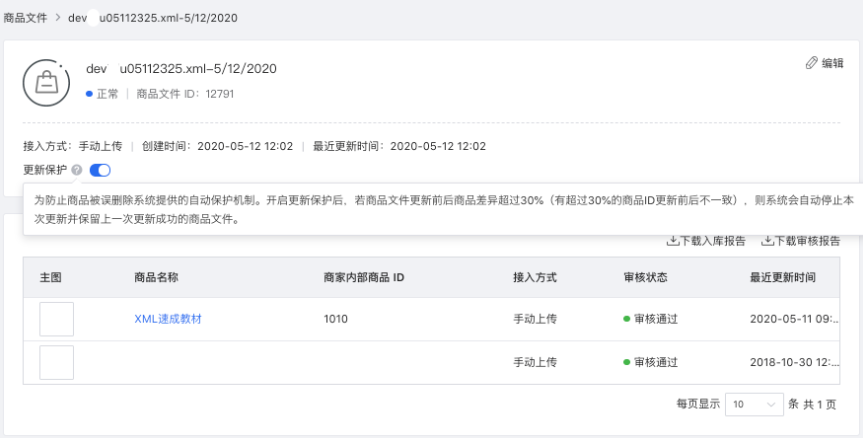Click the shopping bag product file icon
The height and width of the screenshot is (438, 863).
pyautogui.click(x=46, y=83)
